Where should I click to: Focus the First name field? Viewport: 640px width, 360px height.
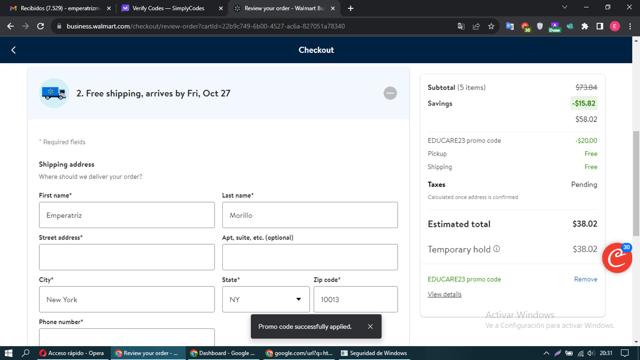click(x=127, y=215)
